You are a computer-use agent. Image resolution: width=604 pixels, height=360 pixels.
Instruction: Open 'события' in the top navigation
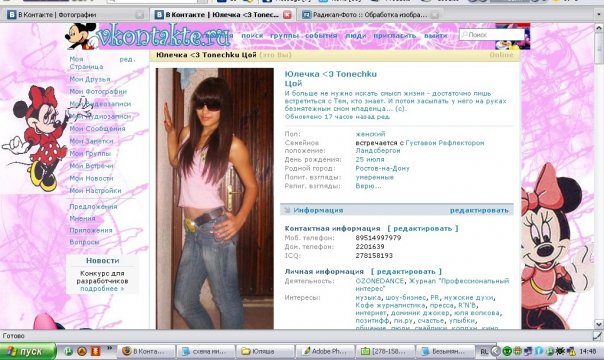(321, 35)
